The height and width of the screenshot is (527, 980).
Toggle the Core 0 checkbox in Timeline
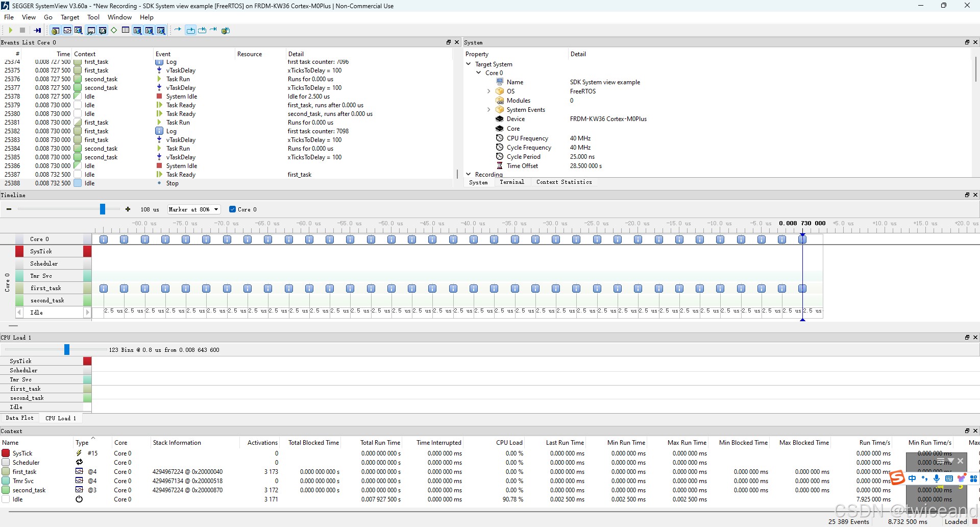tap(232, 209)
